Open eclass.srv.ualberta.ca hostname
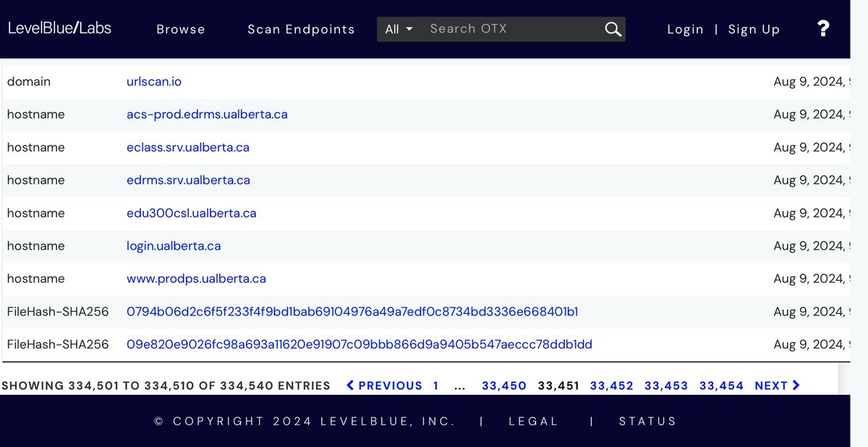The image size is (868, 447). 188,148
